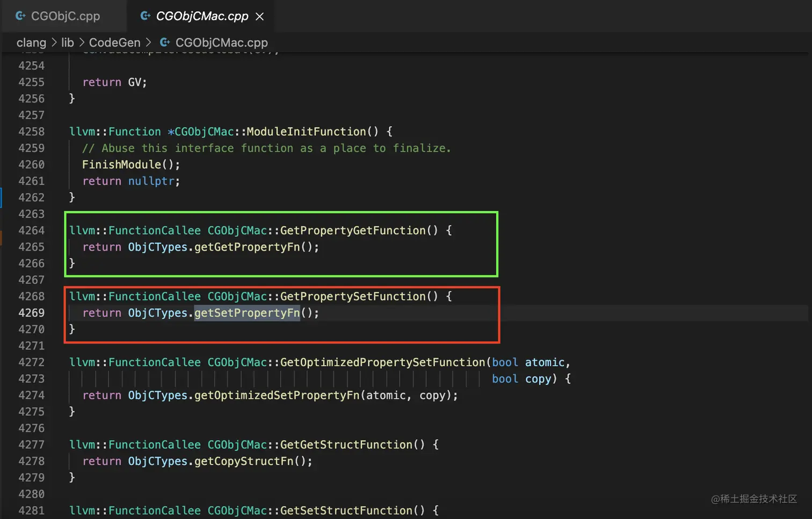This screenshot has width=812, height=519.
Task: Click the "getOptimizedSetPropertyFn" call
Action: [x=277, y=395]
